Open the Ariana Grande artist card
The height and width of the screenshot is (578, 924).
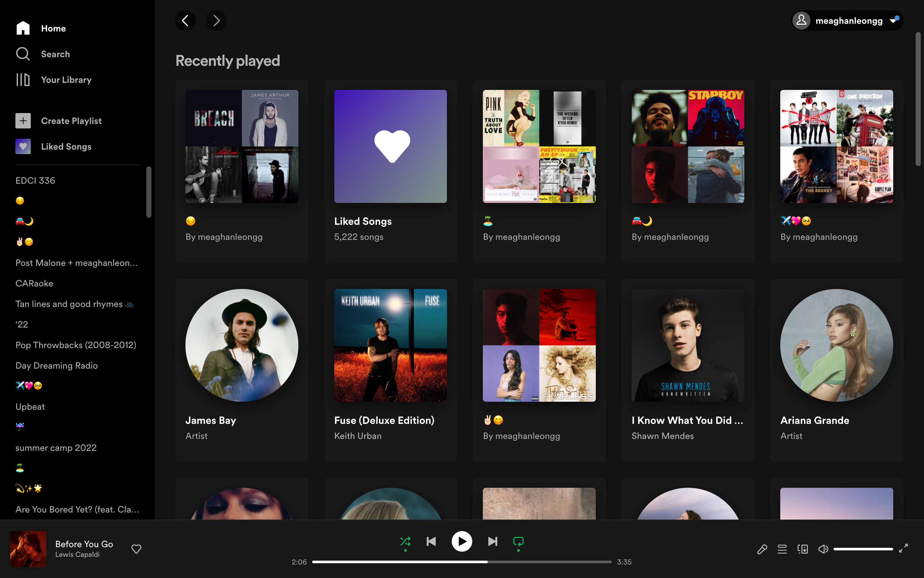click(x=836, y=370)
